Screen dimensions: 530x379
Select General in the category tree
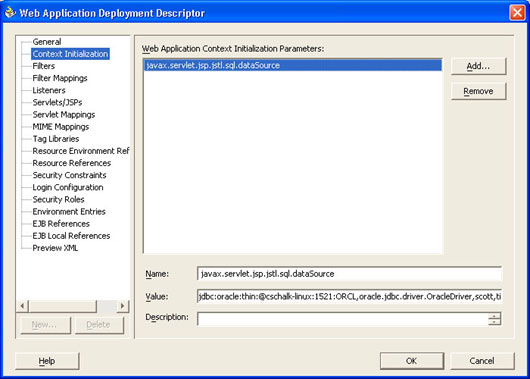point(47,42)
